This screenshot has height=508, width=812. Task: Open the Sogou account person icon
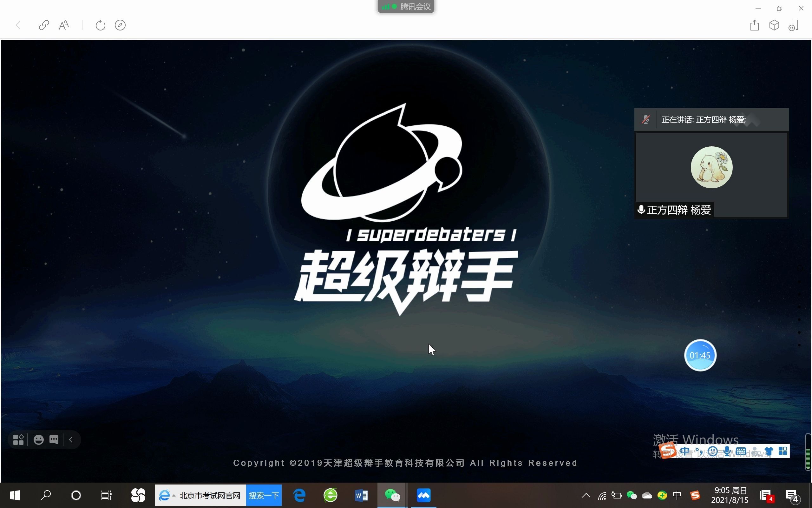click(x=755, y=451)
